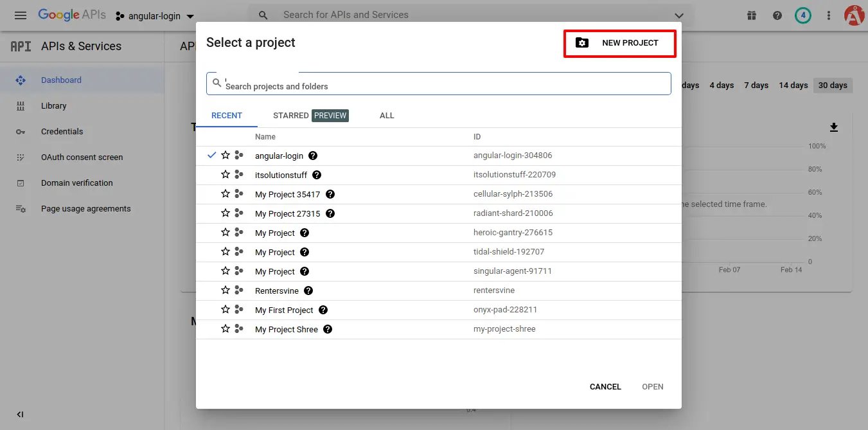
Task: Open the three-dot more options menu
Action: click(829, 15)
